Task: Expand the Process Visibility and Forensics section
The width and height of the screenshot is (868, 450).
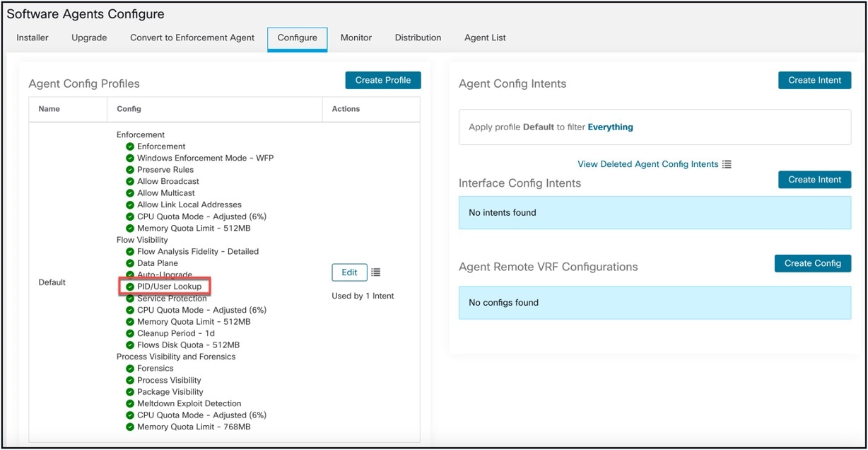Action: coord(176,357)
